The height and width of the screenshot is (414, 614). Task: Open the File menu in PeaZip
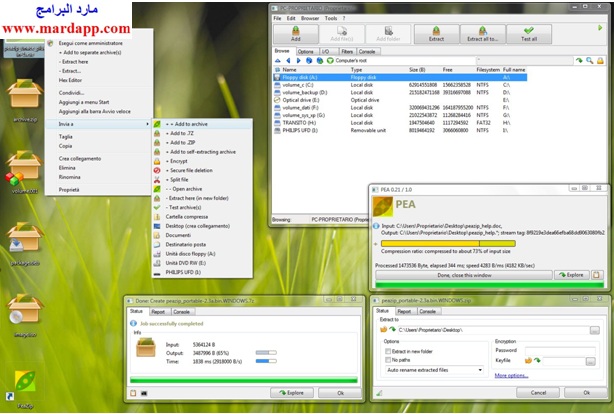point(277,18)
